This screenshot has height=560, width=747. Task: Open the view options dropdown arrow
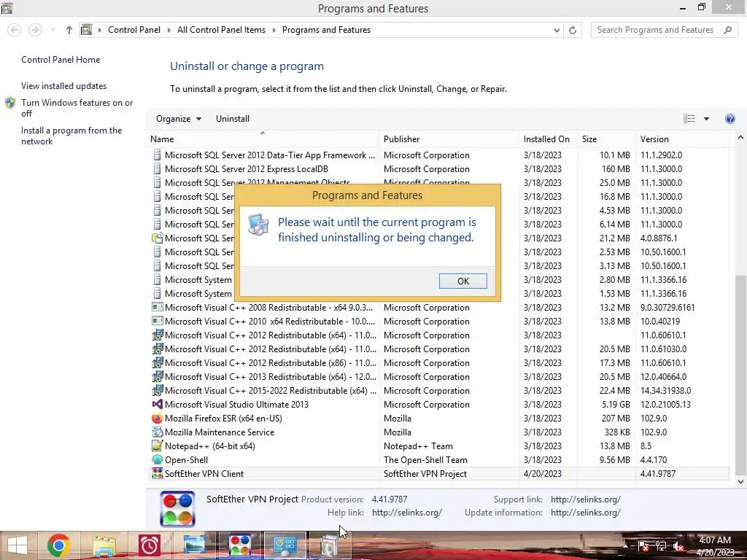coord(706,119)
